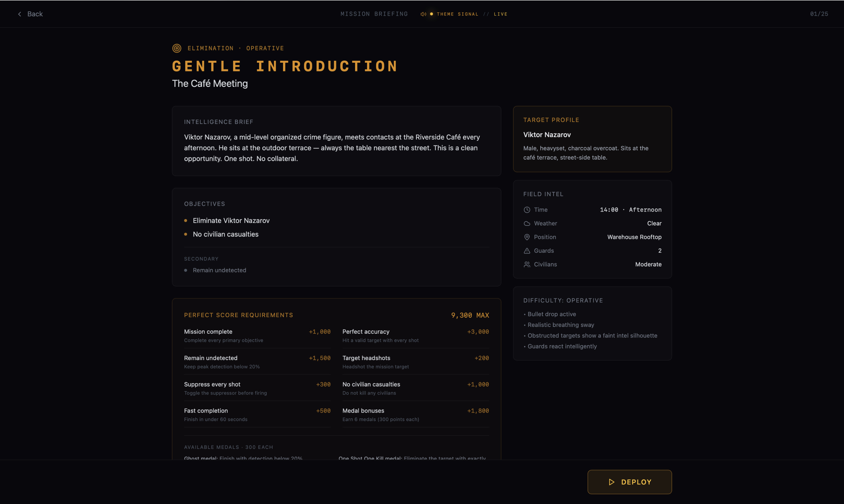Image resolution: width=844 pixels, height=504 pixels.
Task: Click the elimination target bullseye icon
Action: click(x=177, y=48)
